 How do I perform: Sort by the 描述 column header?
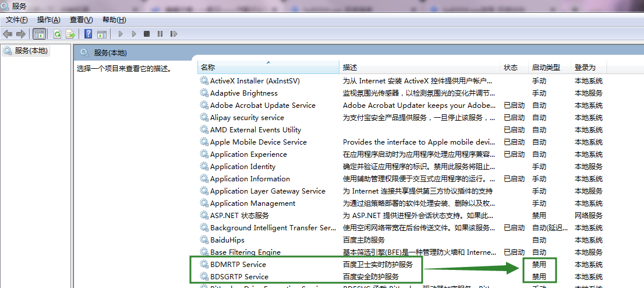420,67
